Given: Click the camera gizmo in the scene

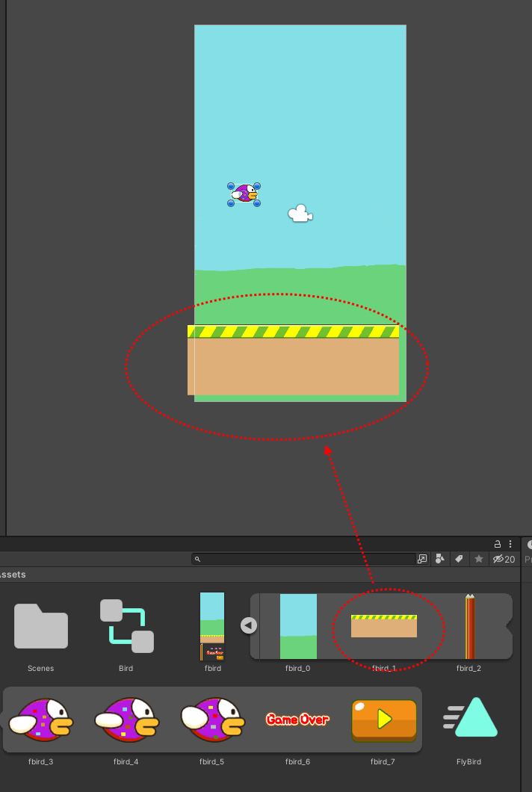Looking at the screenshot, I should [300, 214].
